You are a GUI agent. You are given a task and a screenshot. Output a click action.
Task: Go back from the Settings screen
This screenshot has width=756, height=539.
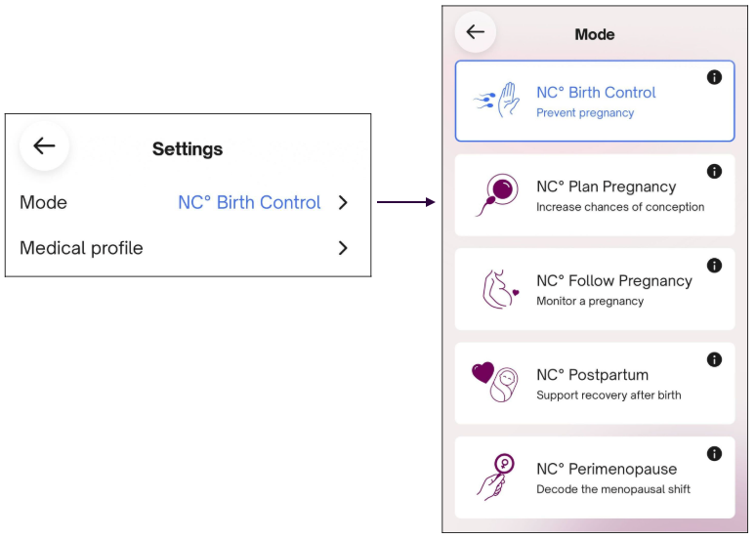[44, 145]
